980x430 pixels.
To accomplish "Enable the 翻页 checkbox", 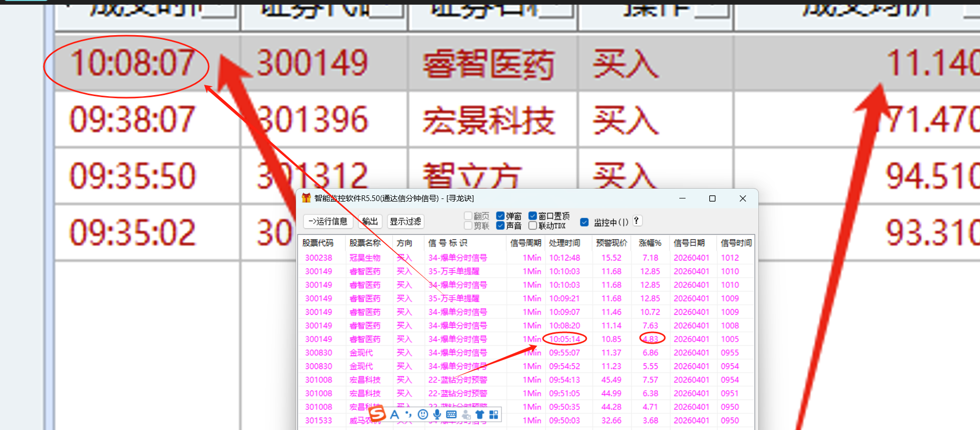I will point(468,216).
